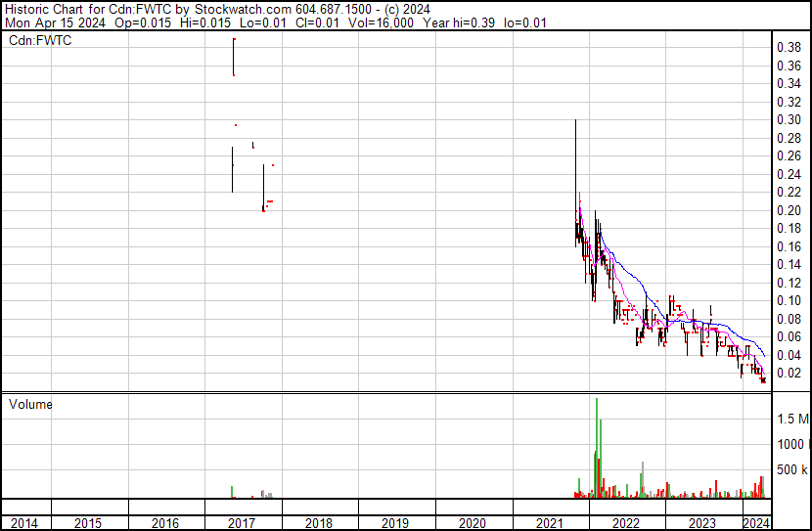This screenshot has width=812, height=531.
Task: Click the 0.14 price axis label
Action: (x=789, y=264)
